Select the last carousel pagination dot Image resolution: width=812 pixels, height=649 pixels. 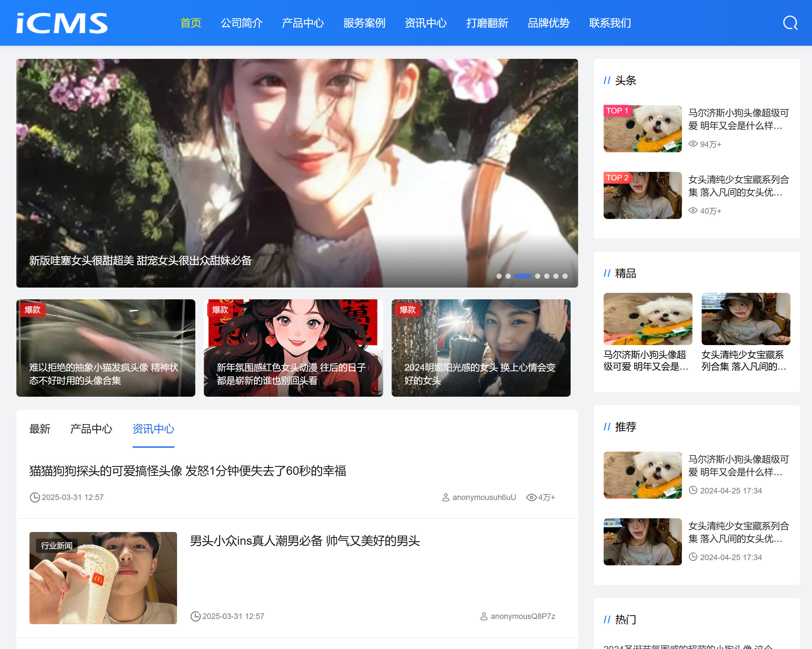[565, 276]
